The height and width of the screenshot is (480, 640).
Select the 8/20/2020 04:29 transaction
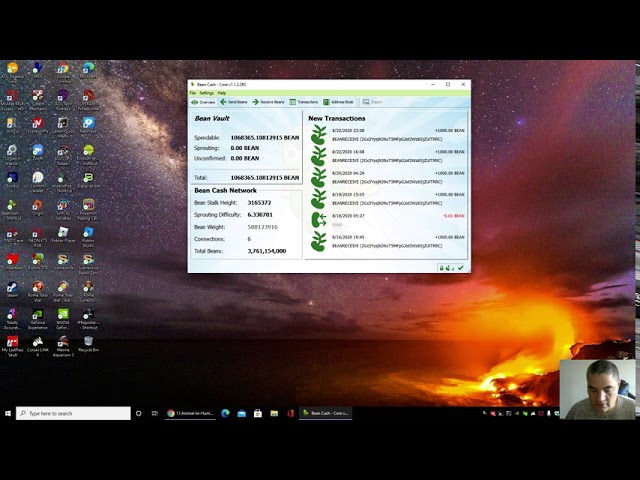(387, 178)
